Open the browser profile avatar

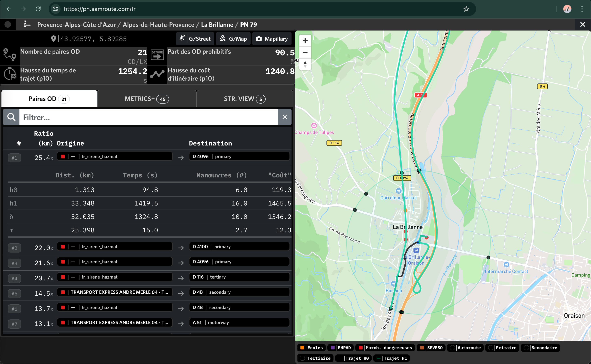tap(567, 9)
